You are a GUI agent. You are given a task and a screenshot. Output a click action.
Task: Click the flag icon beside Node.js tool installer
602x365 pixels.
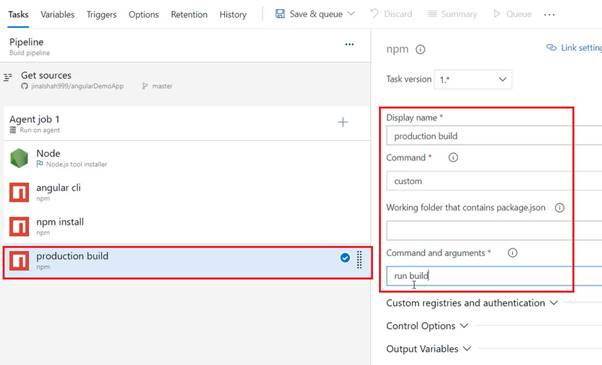point(40,164)
